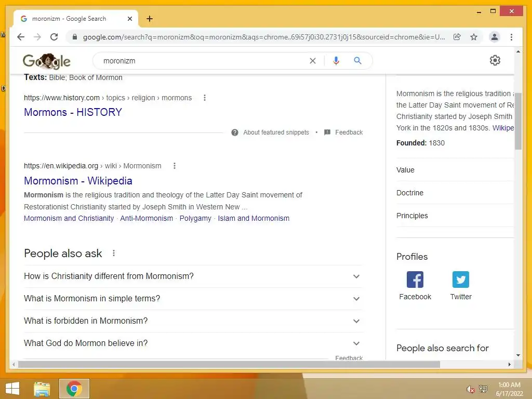
Task: Open the Islam and Mormonism sitelink
Action: [x=254, y=218]
